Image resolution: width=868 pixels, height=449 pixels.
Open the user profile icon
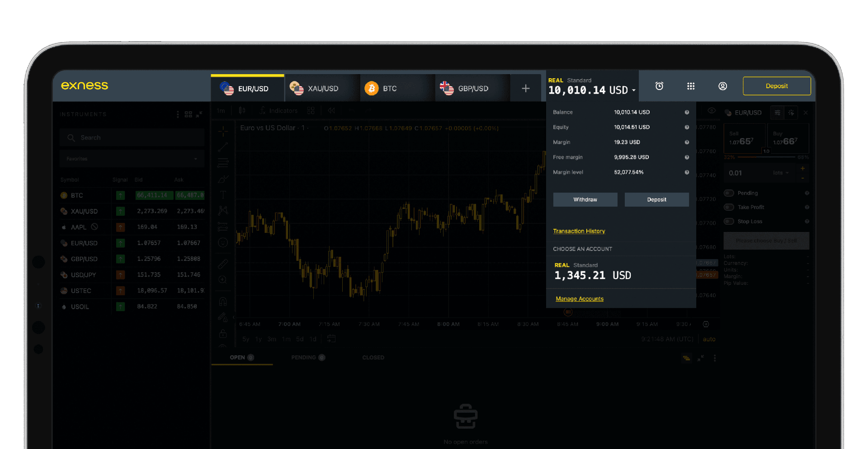[x=722, y=86]
